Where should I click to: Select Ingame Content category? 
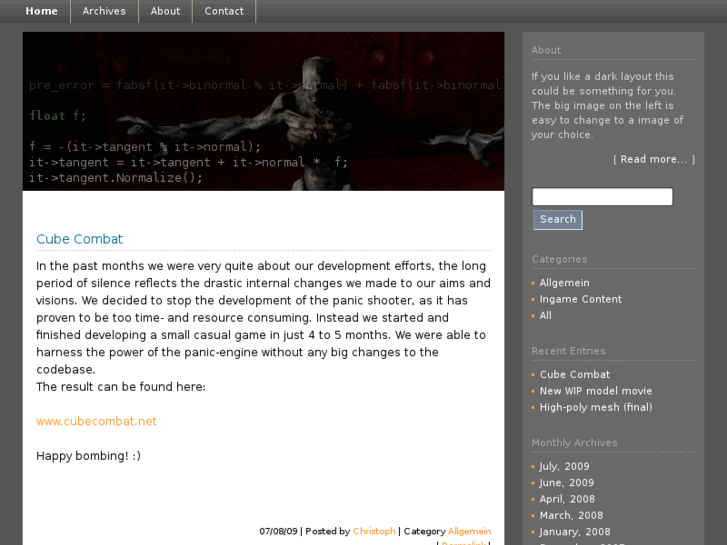[x=580, y=299]
